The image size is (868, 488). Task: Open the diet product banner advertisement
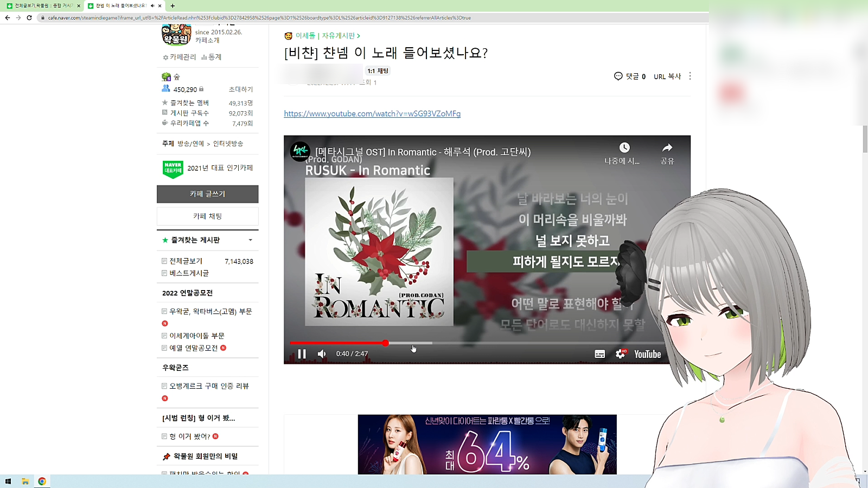[x=487, y=445]
